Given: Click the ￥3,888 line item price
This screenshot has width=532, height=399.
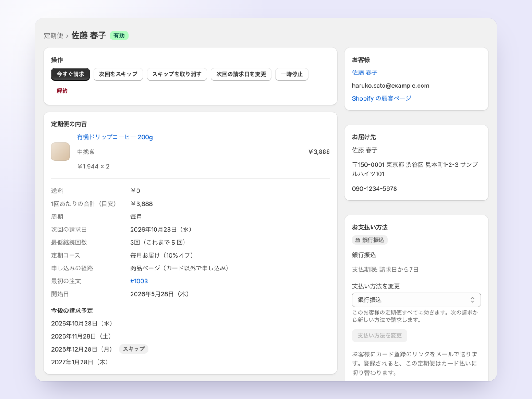Looking at the screenshot, I should tap(319, 152).
